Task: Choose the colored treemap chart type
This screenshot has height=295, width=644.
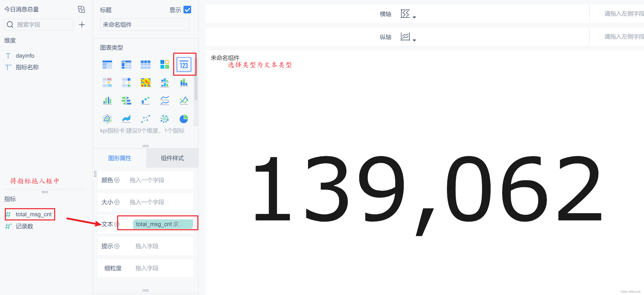Action: [165, 64]
